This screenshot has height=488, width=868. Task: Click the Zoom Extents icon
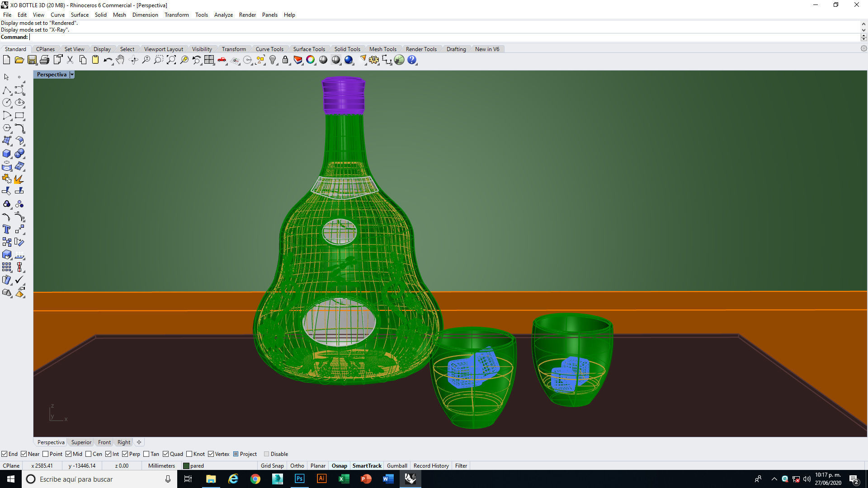(171, 60)
